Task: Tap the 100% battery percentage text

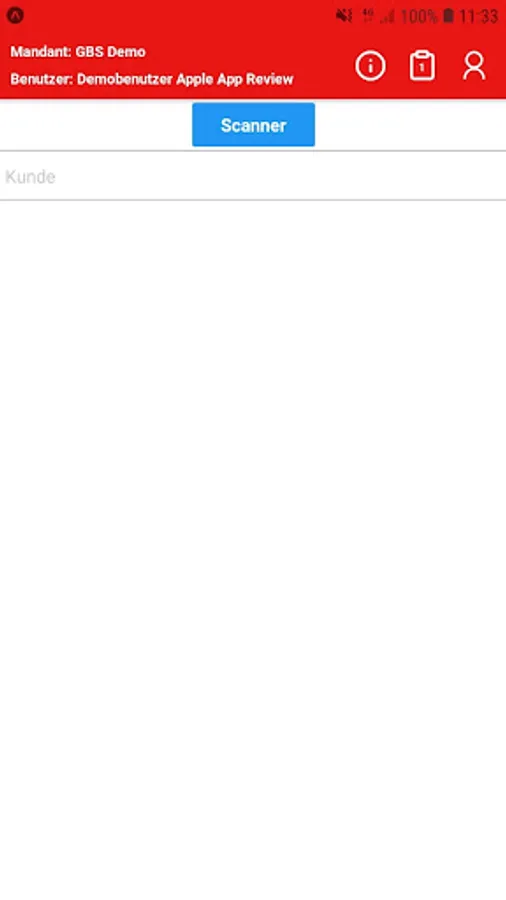Action: [419, 16]
